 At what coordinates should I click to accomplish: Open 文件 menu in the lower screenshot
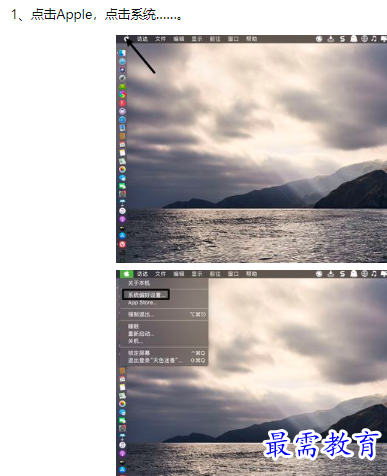pyautogui.click(x=160, y=274)
